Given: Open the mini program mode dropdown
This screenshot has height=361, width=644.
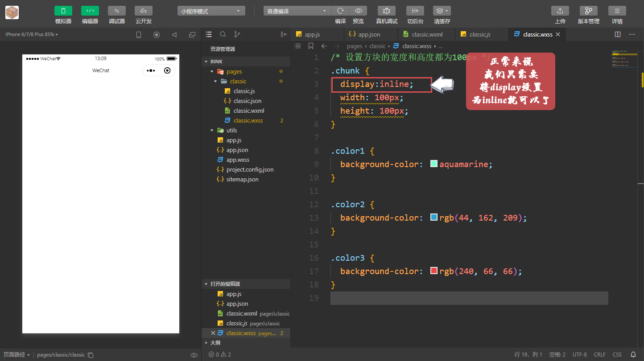Looking at the screenshot, I should (211, 11).
